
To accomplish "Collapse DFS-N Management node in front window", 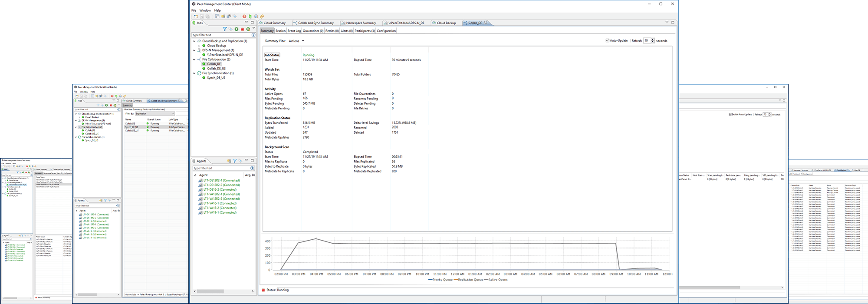I will point(194,50).
